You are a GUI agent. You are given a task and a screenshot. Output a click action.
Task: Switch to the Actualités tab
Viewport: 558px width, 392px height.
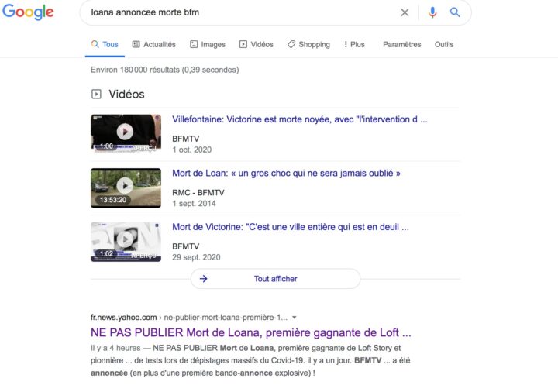click(154, 44)
